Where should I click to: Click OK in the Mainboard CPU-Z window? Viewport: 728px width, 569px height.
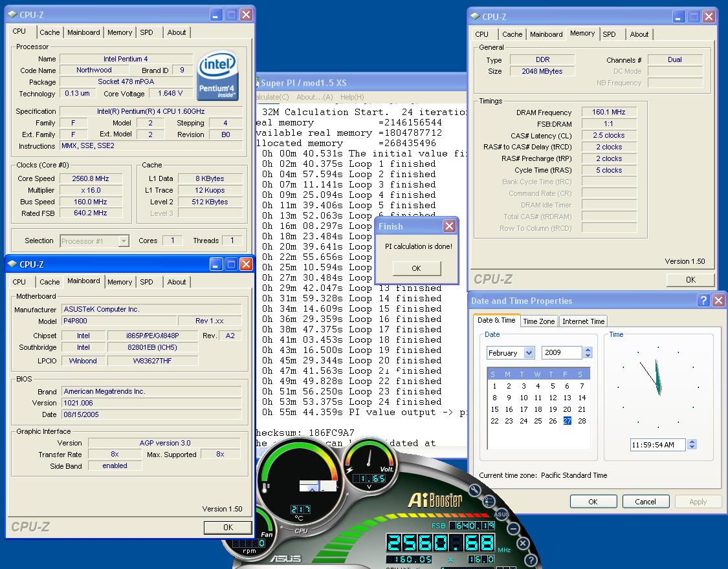(228, 527)
